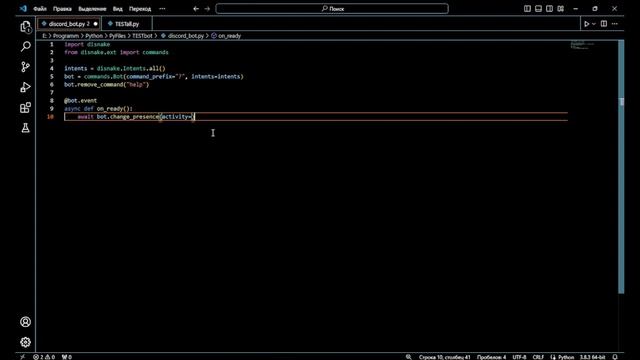Click the zoom magnifier status bar icon
This screenshot has height=360, width=640.
409,357
